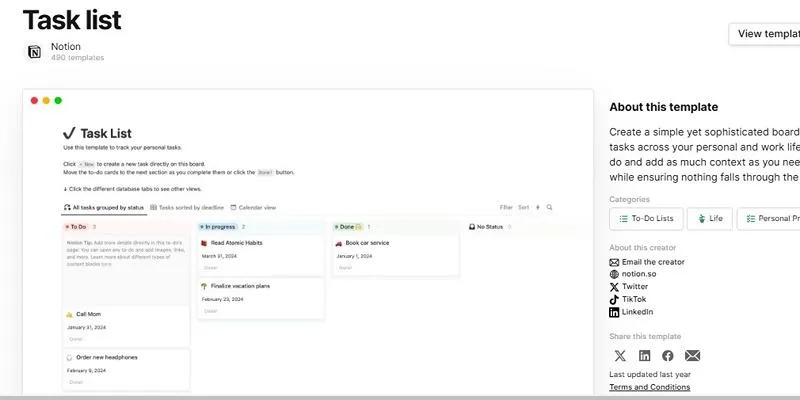This screenshot has width=800, height=400.
Task: Open the creator's TikTok link
Action: [634, 299]
